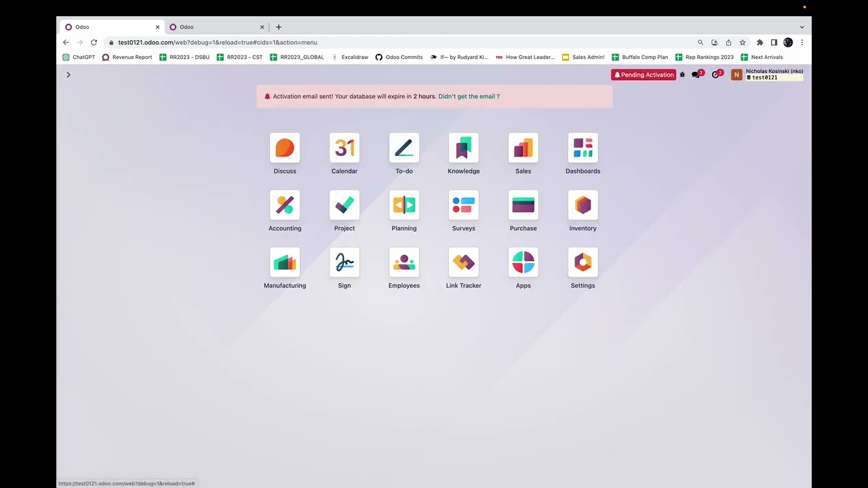Open the activities clock icon
The width and height of the screenshot is (868, 488).
[716, 75]
